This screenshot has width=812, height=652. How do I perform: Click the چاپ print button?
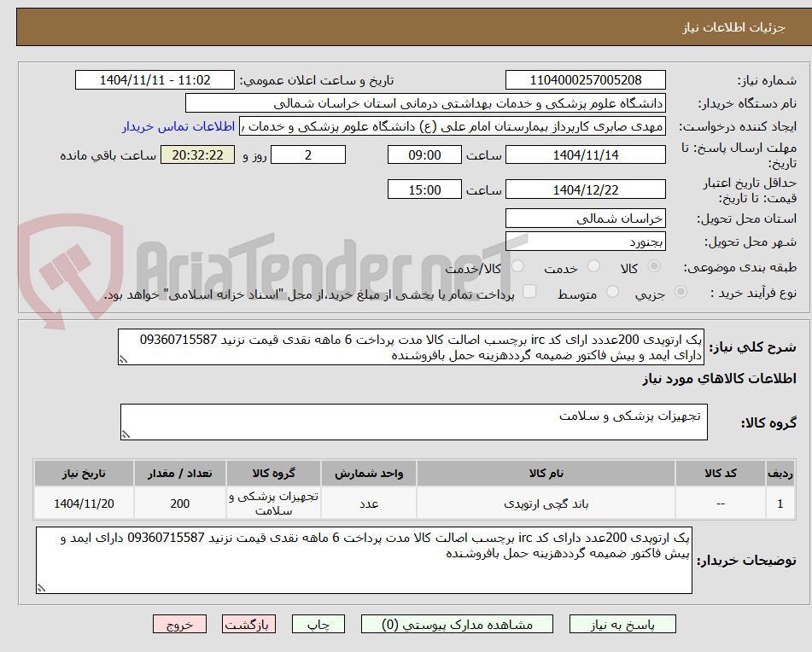318,624
